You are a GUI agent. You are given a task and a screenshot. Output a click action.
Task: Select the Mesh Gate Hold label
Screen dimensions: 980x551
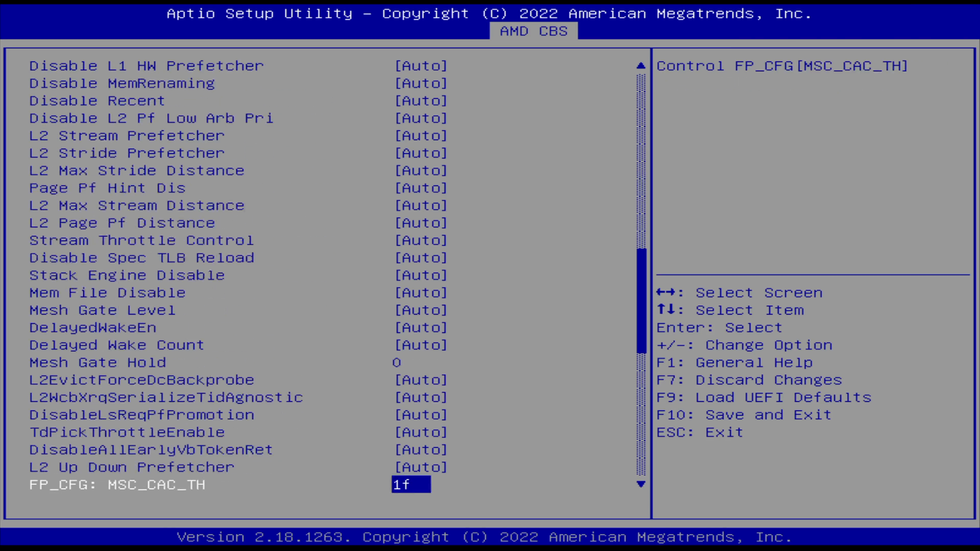[x=98, y=363]
